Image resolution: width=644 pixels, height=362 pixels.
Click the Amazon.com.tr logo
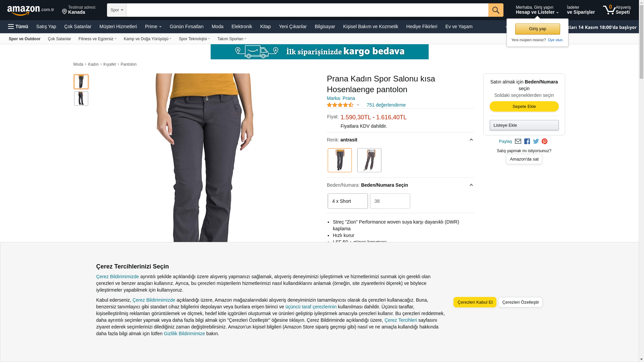click(x=31, y=10)
